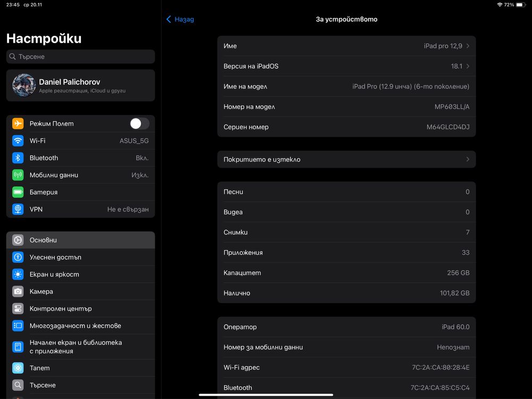
Task: Tap the Оператор iPad 60.0 row
Action: click(x=346, y=327)
